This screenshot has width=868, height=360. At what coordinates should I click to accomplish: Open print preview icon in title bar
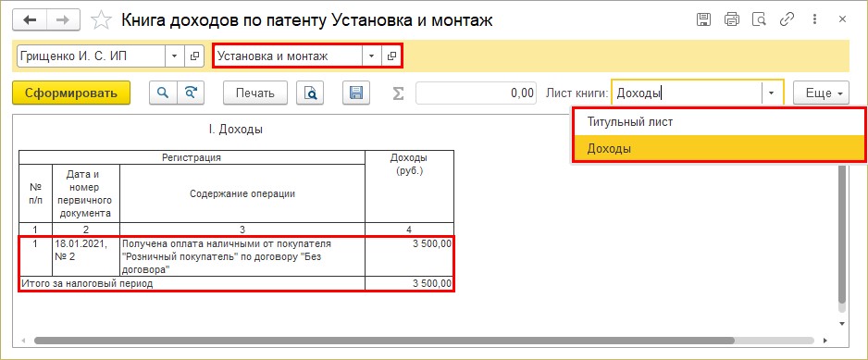point(759,19)
